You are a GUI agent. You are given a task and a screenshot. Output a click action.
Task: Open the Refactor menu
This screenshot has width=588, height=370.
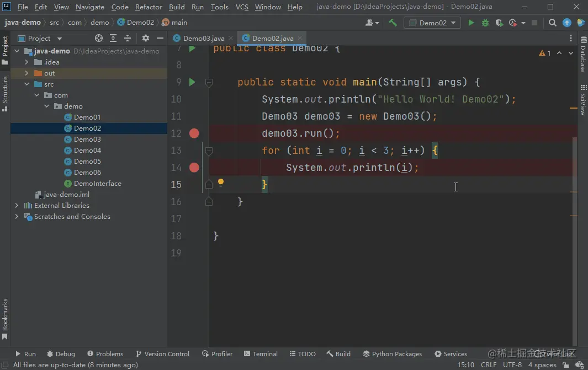[x=149, y=7]
